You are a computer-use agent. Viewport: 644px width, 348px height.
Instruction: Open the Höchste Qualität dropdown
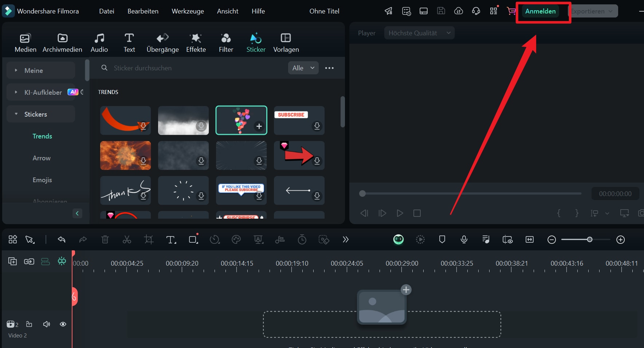click(419, 33)
